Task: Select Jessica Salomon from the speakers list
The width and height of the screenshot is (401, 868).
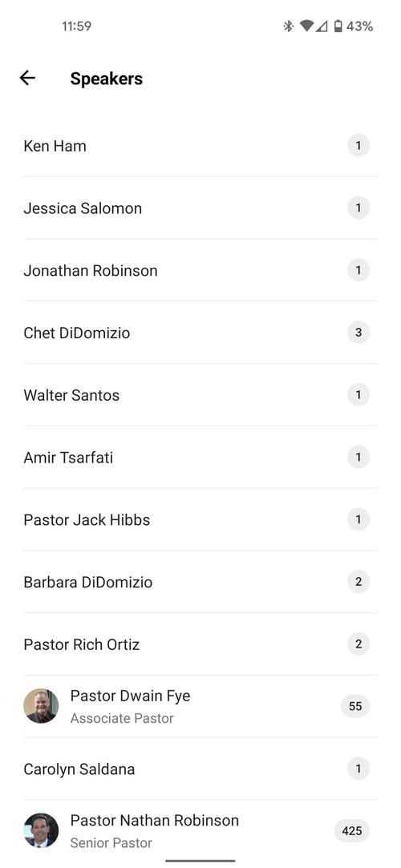Action: click(200, 208)
